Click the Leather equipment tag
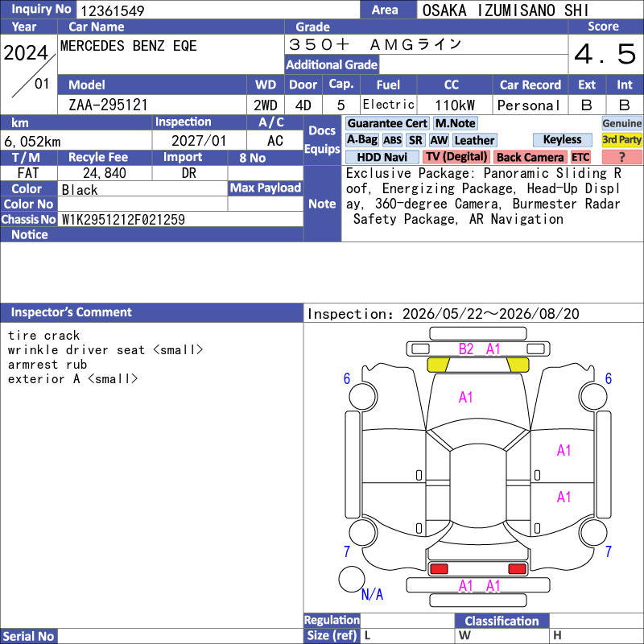The width and height of the screenshot is (644, 644). [474, 140]
